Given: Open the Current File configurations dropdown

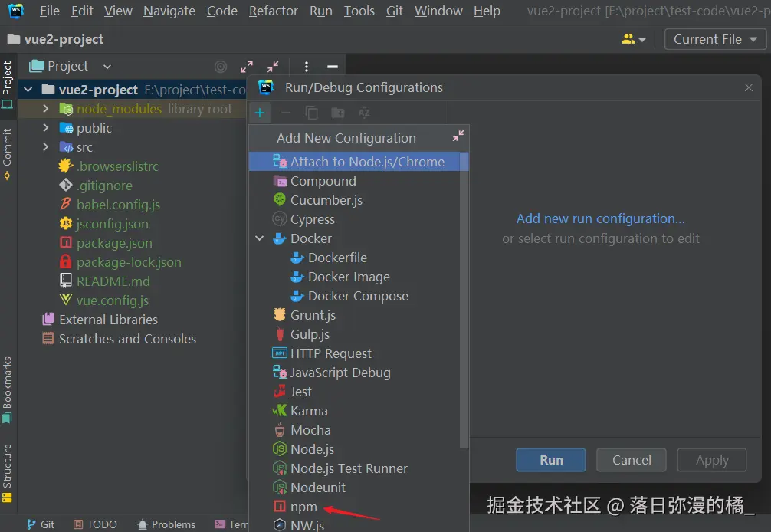Looking at the screenshot, I should tap(714, 38).
